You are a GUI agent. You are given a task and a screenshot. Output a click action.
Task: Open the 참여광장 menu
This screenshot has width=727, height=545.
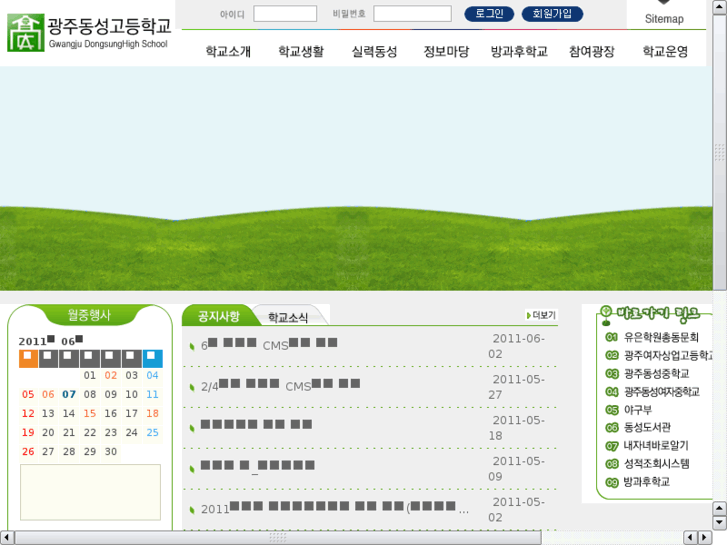592,51
